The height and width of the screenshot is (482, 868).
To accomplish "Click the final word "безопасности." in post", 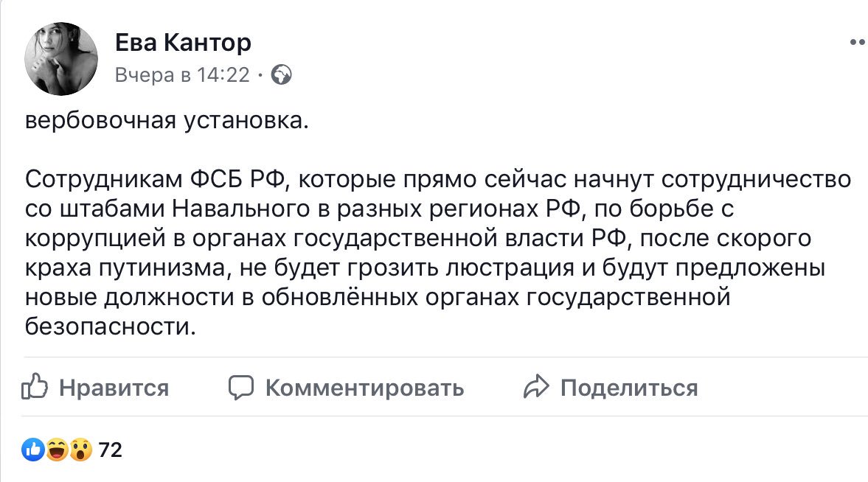I will (111, 326).
